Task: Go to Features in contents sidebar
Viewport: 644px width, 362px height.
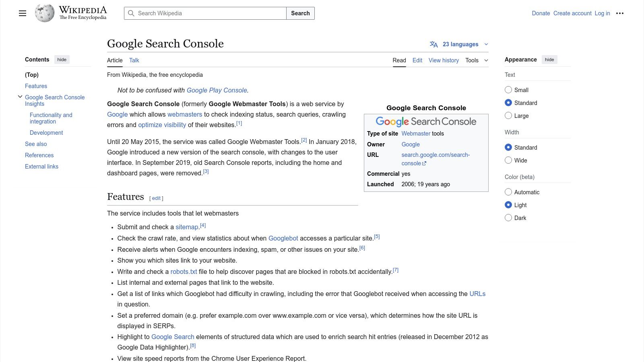Action: [x=36, y=86]
